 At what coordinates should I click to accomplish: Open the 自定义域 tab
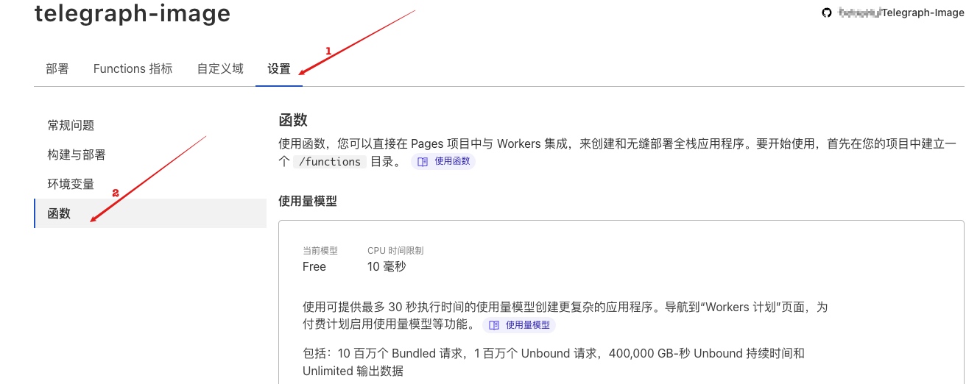click(x=220, y=69)
